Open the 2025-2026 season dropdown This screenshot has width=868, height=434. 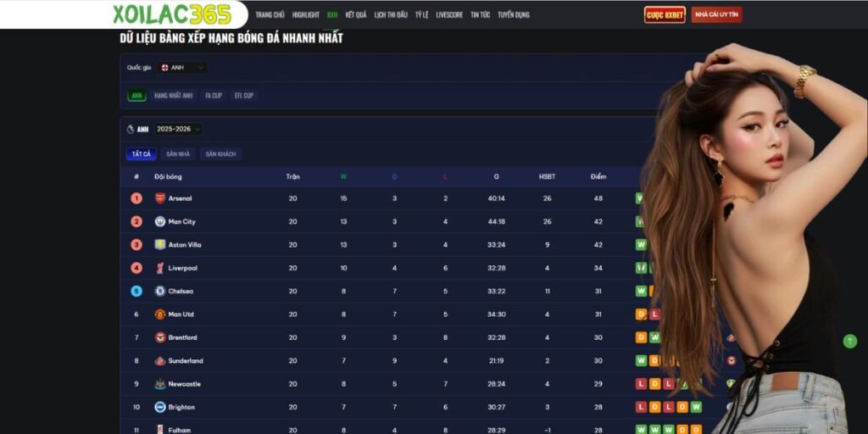pyautogui.click(x=178, y=130)
